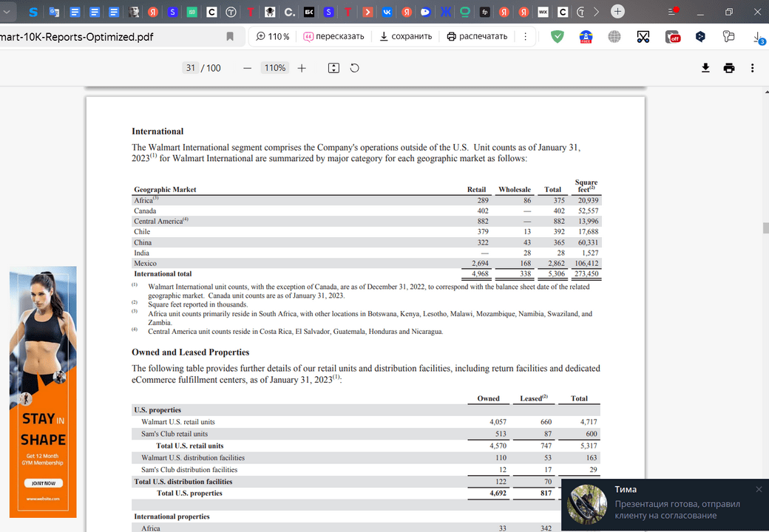Download the PDF from viewer toolbar
The height and width of the screenshot is (532, 769).
[705, 68]
